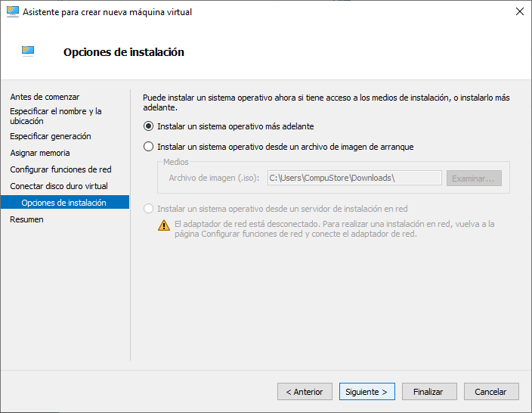Click the '< Anterior' button
This screenshot has height=413, width=532.
click(x=305, y=392)
